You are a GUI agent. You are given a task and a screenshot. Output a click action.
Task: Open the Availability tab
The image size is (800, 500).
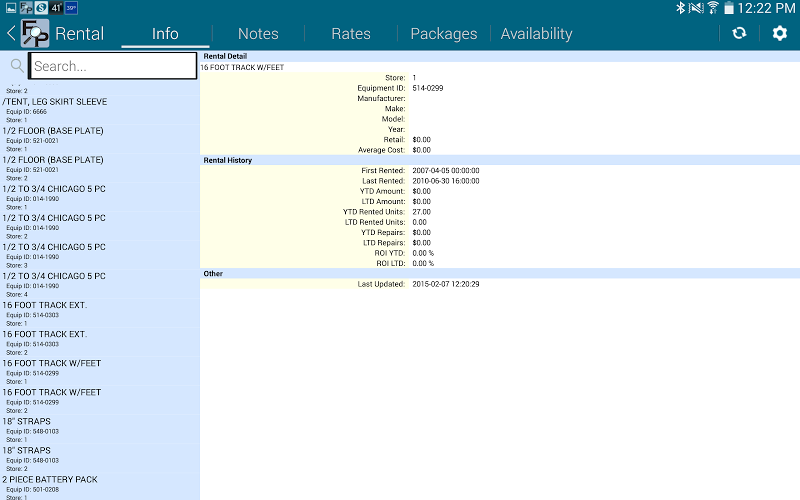536,34
